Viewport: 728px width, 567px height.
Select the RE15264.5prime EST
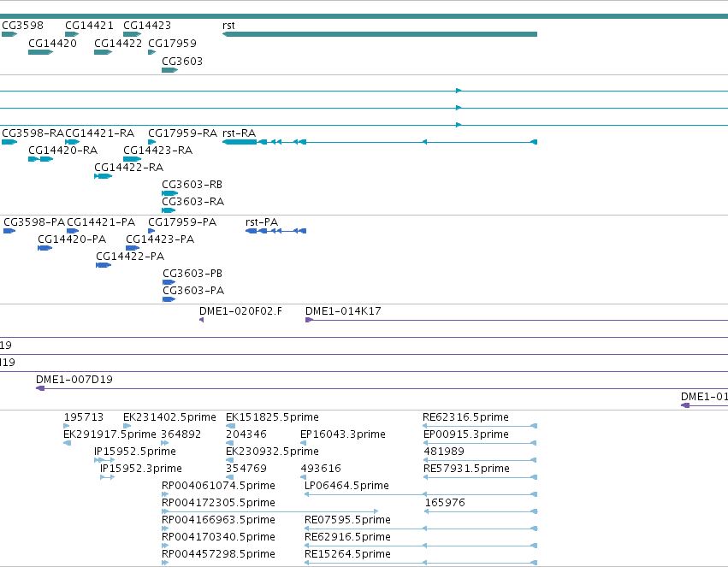(x=347, y=555)
